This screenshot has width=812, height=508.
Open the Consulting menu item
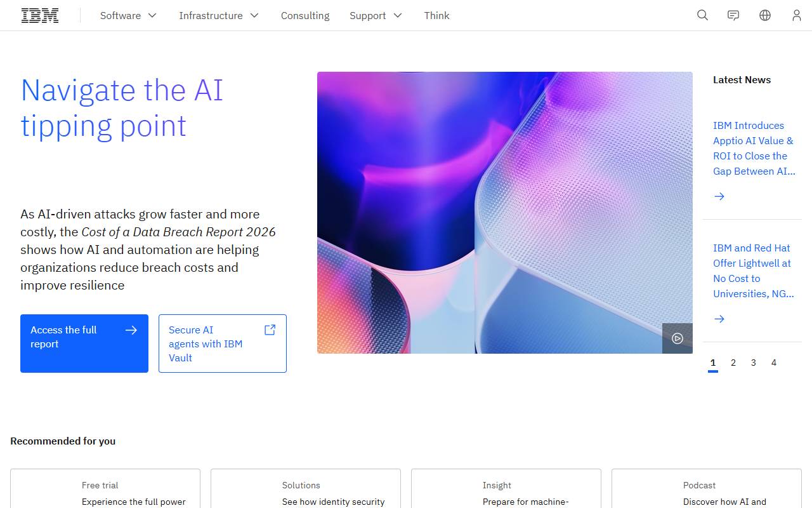(305, 15)
